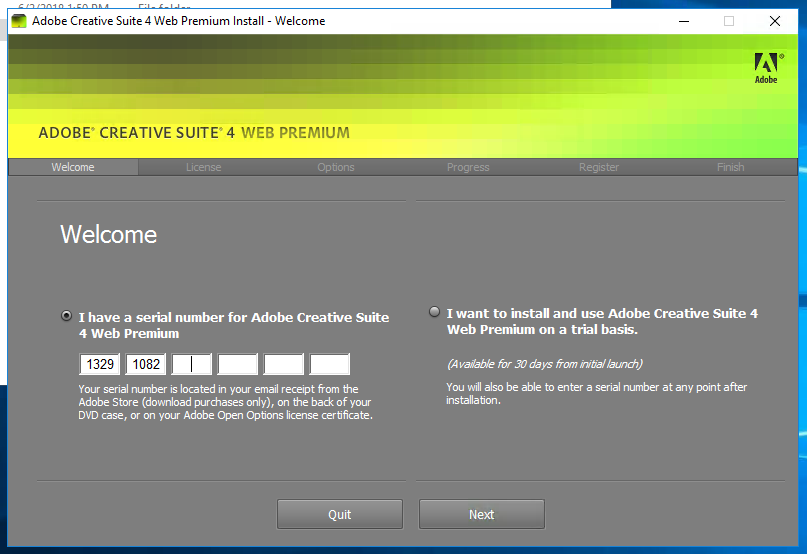Click the fifth serial number field
The width and height of the screenshot is (807, 554).
click(x=284, y=364)
